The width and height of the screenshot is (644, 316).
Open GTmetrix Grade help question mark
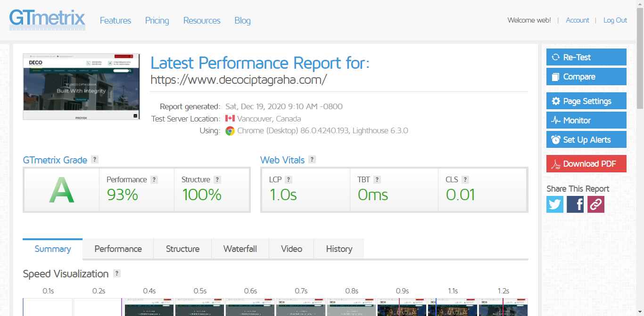pos(95,160)
